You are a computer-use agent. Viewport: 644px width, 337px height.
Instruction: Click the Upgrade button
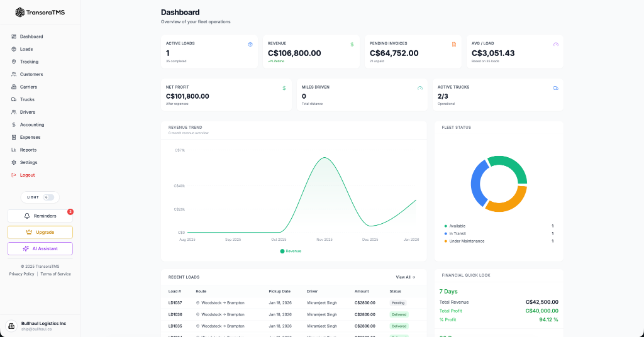[40, 233]
